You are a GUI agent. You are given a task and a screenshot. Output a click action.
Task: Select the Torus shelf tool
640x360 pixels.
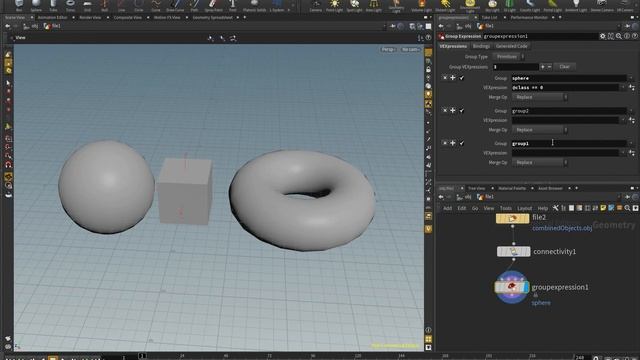tap(70, 5)
